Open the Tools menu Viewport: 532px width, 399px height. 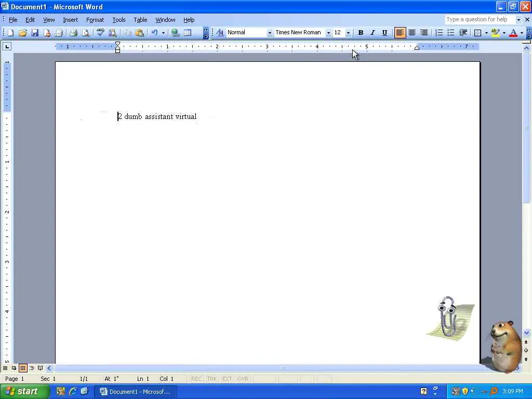(119, 20)
